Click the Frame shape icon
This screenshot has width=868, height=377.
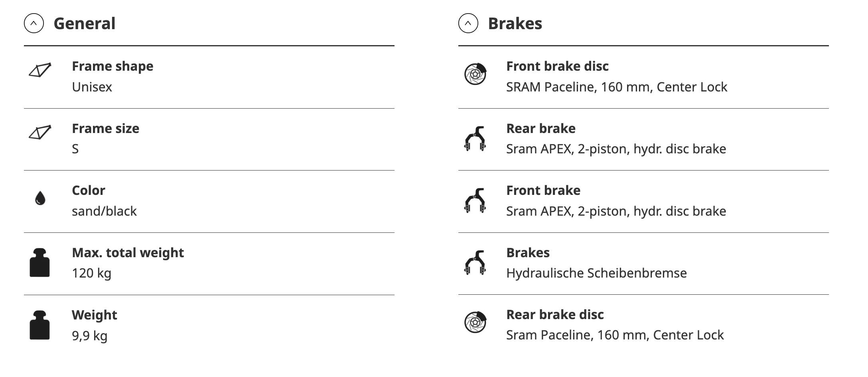pos(40,70)
